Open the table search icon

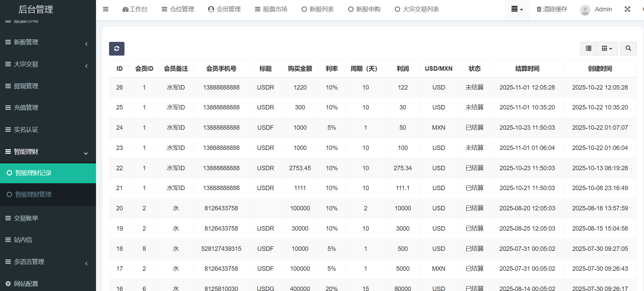[x=628, y=49]
